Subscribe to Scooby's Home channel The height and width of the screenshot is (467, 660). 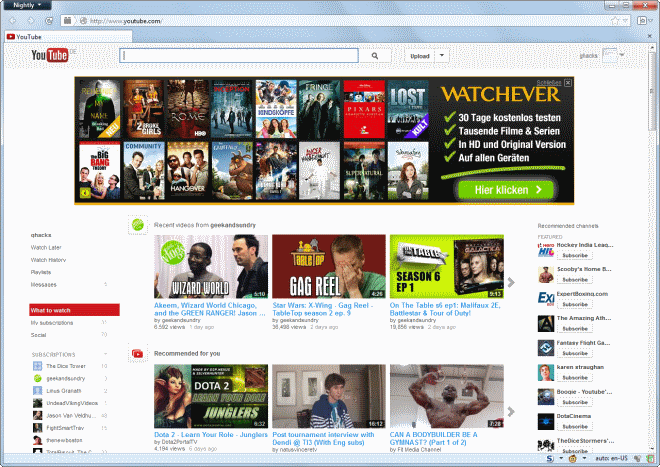[x=575, y=280]
